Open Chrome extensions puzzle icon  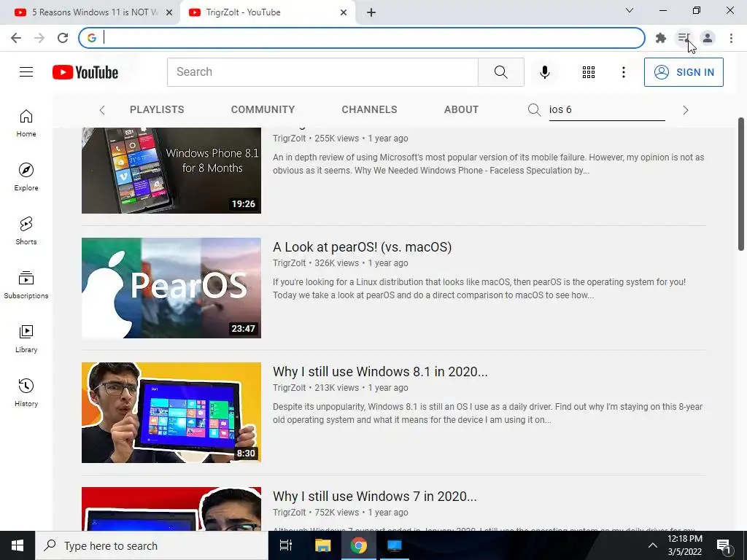(660, 38)
